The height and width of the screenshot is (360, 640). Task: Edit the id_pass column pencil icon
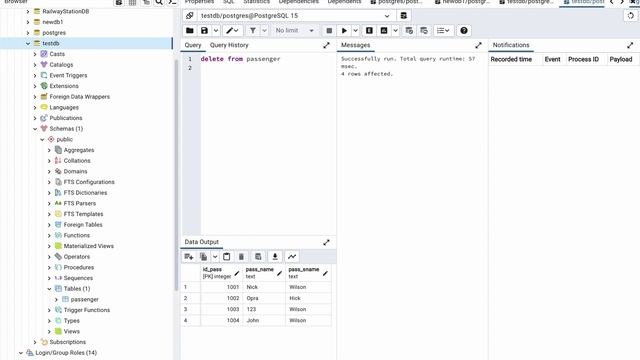coord(237,273)
